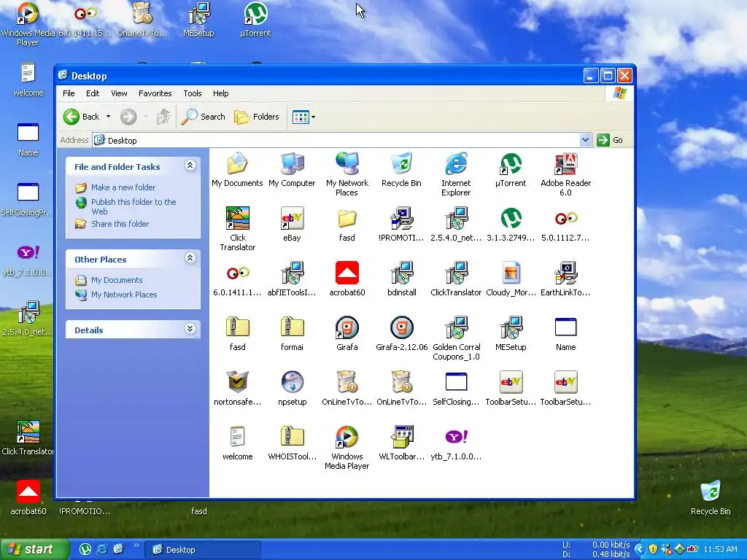Select the Girafa shortcut icon
The image size is (747, 560).
[347, 327]
